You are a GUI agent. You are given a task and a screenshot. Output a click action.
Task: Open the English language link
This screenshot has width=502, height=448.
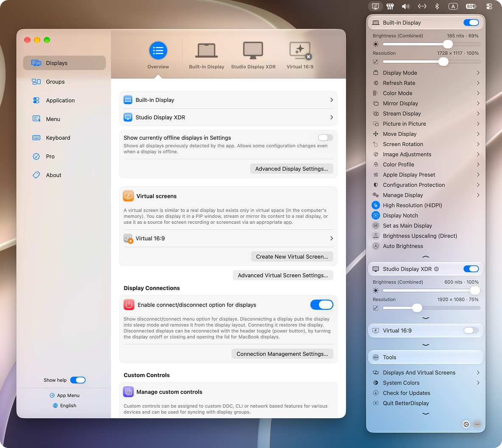click(x=65, y=406)
